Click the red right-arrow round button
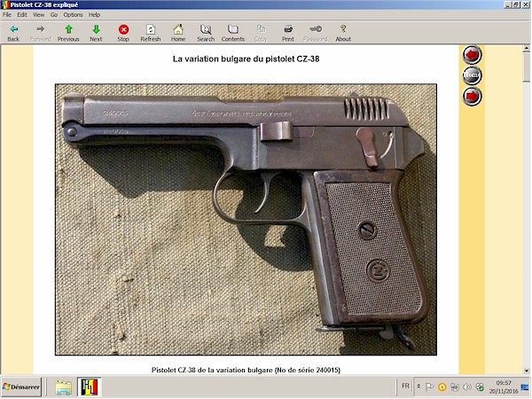The image size is (532, 399). (x=472, y=96)
